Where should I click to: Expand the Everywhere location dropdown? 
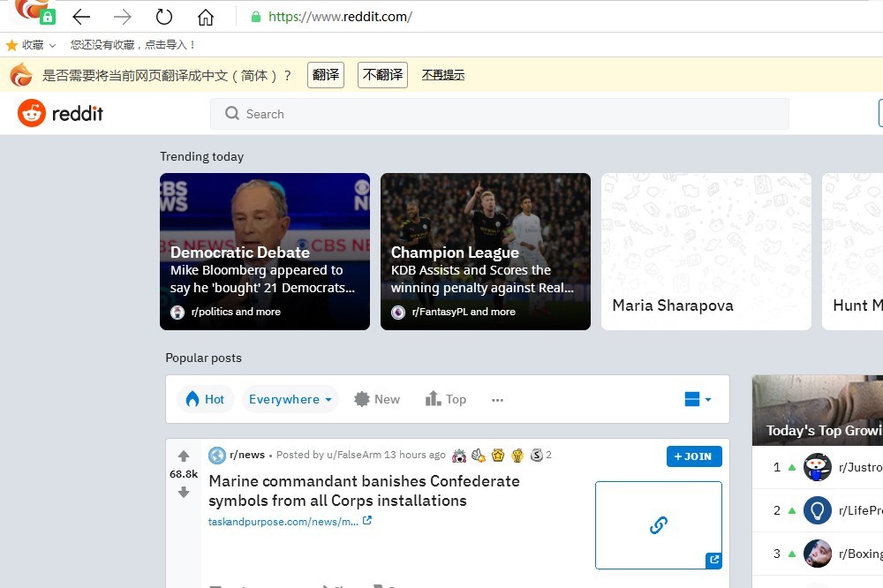pos(290,400)
